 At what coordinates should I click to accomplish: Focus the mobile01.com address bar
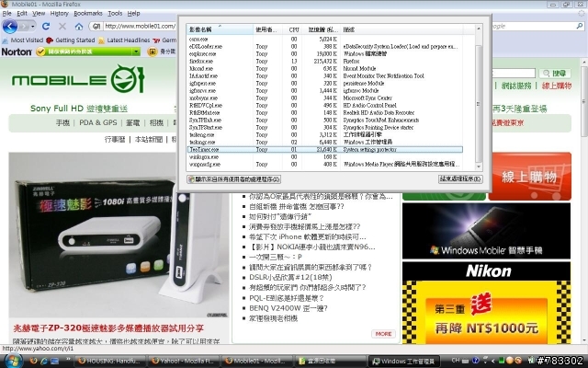click(140, 27)
